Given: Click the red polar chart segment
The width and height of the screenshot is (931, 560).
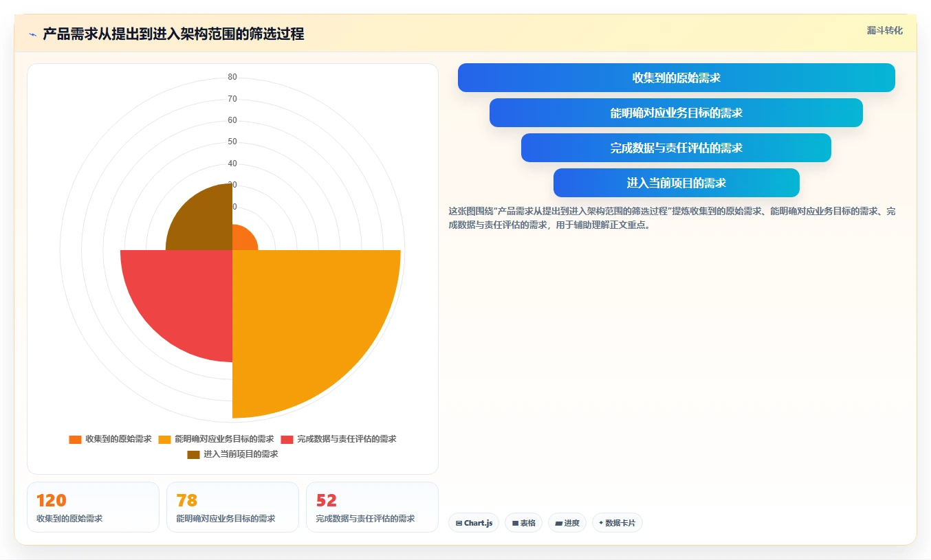Looking at the screenshot, I should tap(186, 297).
